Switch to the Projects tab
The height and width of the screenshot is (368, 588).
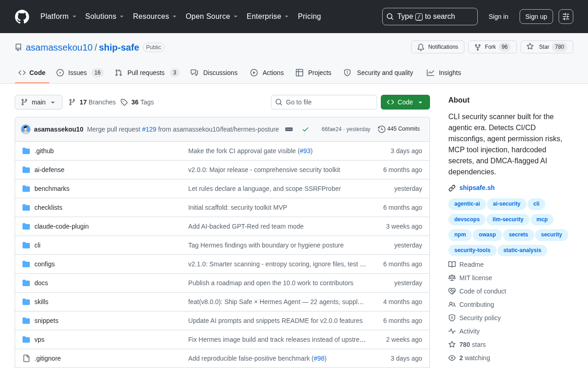click(313, 73)
